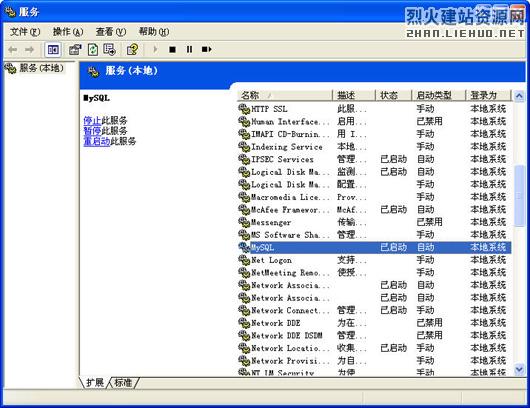Click 自动 startup type of IPSEC Services
The height and width of the screenshot is (408, 530).
(425, 160)
